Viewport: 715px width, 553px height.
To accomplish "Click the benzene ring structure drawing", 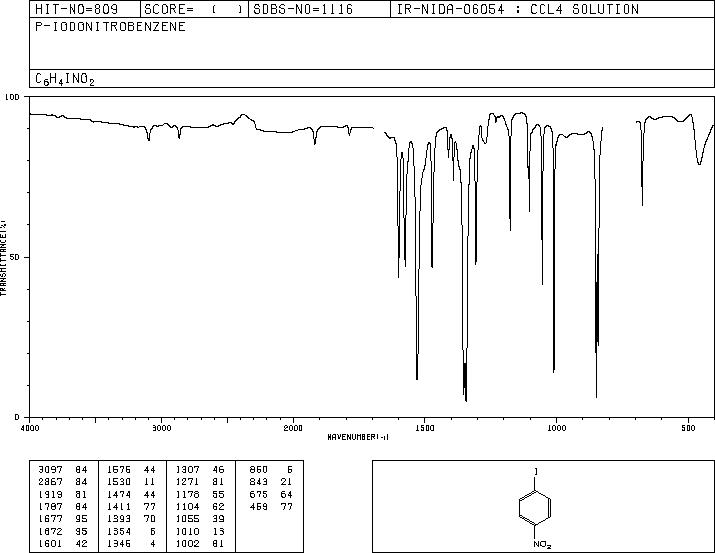I will (535, 507).
